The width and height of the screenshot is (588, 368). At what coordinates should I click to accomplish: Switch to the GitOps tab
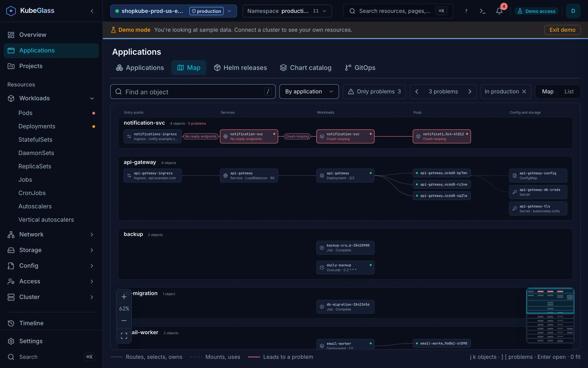[360, 68]
